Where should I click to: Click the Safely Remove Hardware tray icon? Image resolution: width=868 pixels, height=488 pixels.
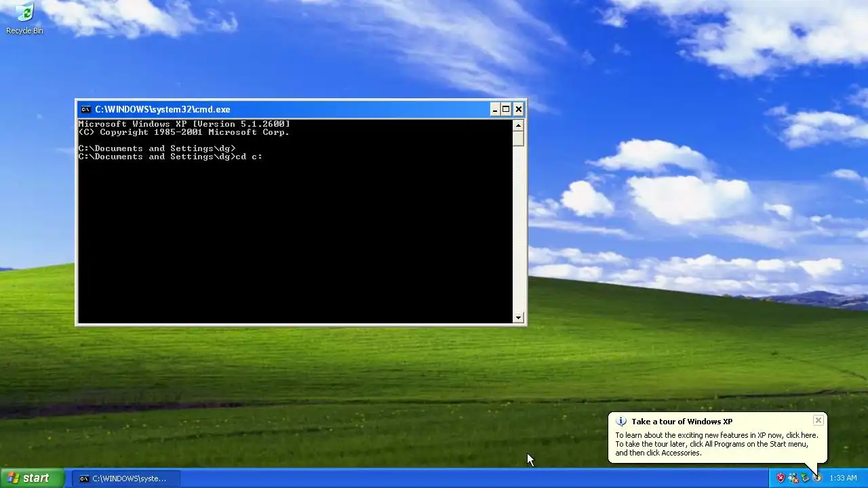pyautogui.click(x=805, y=478)
